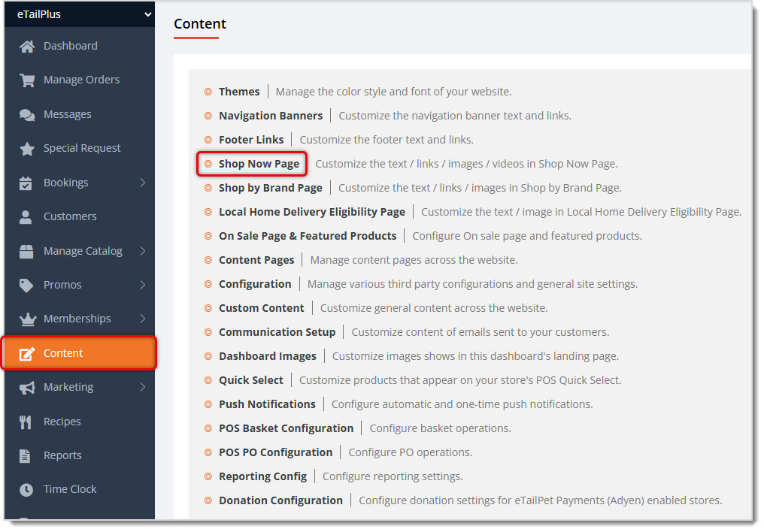764x532 pixels.
Task: Expand the Bookings submenu chevron
Action: point(143,183)
